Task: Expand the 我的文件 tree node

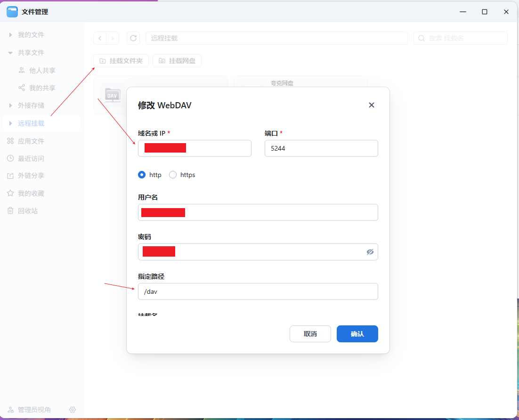Action: click(10, 35)
